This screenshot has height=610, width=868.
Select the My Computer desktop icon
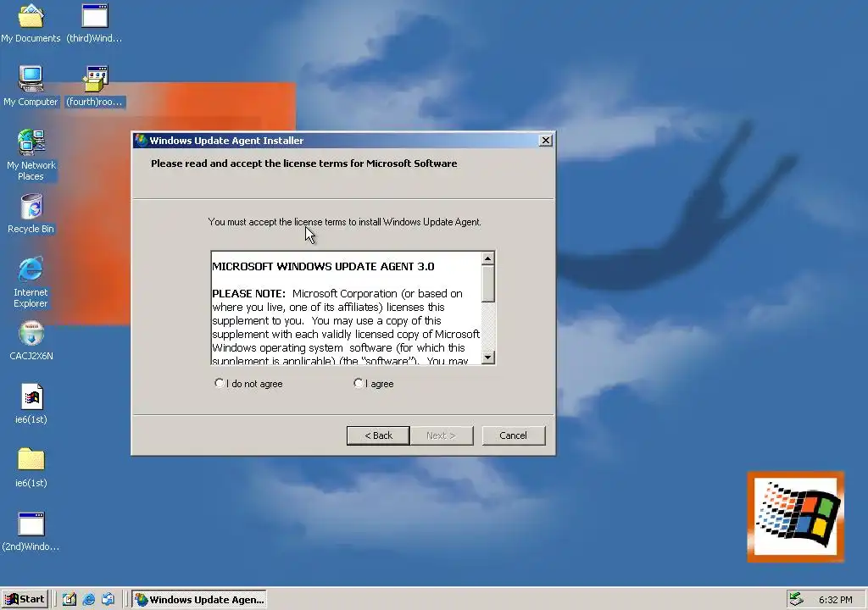point(31,86)
